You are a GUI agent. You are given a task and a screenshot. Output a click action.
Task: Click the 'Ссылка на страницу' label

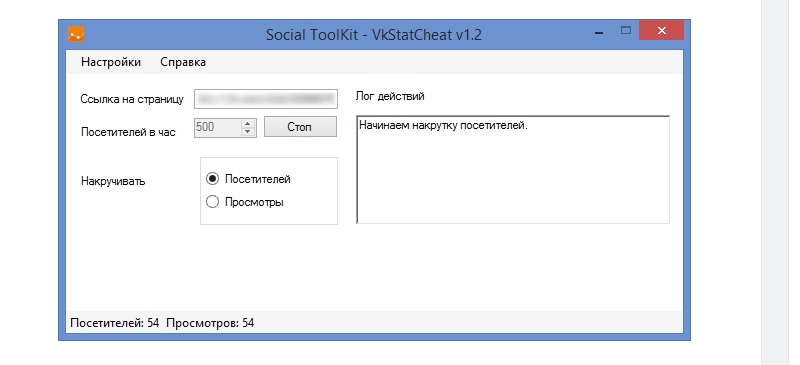pyautogui.click(x=132, y=100)
